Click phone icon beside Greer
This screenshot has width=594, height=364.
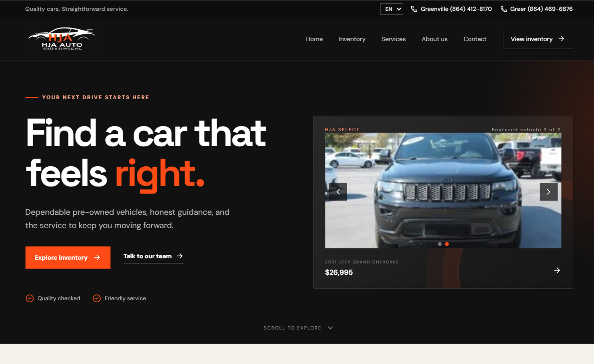pyautogui.click(x=504, y=9)
